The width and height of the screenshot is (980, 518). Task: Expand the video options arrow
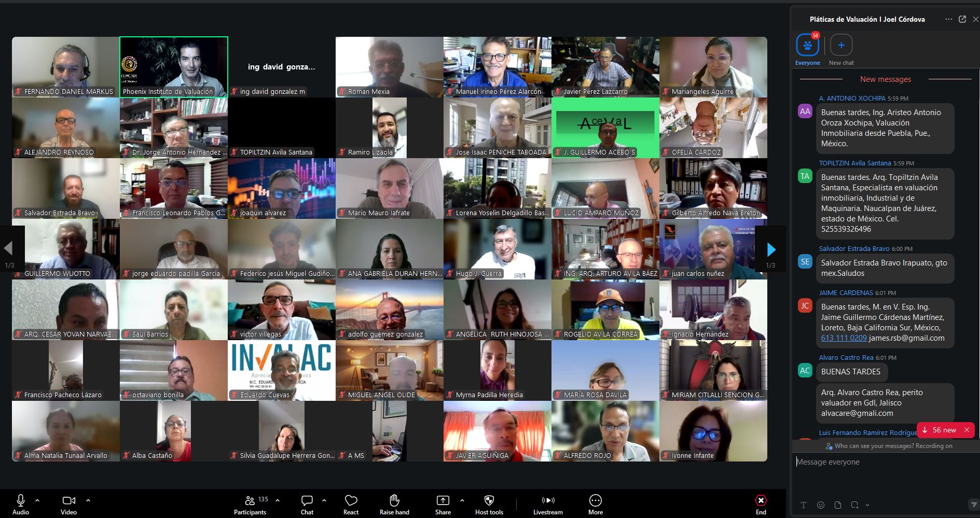(x=88, y=500)
